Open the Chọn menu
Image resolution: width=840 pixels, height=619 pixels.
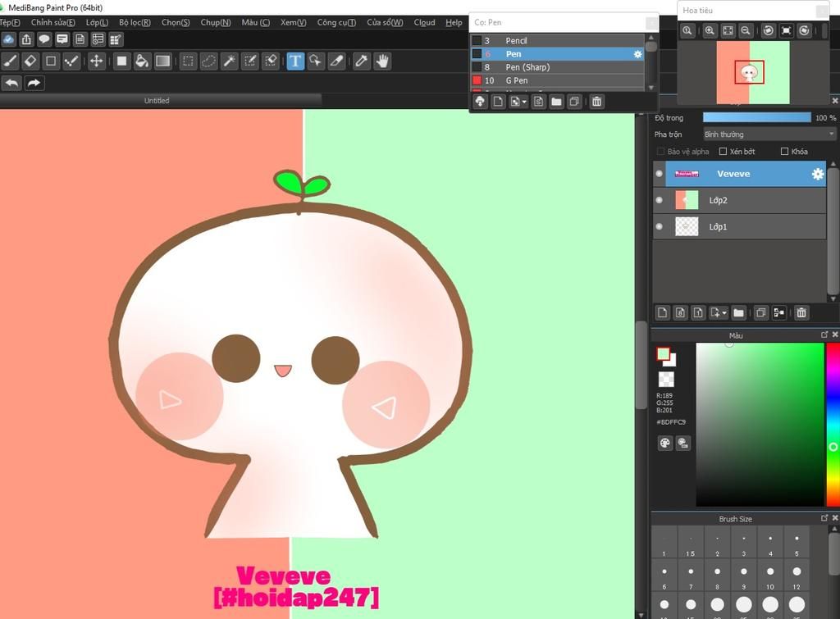tap(176, 22)
